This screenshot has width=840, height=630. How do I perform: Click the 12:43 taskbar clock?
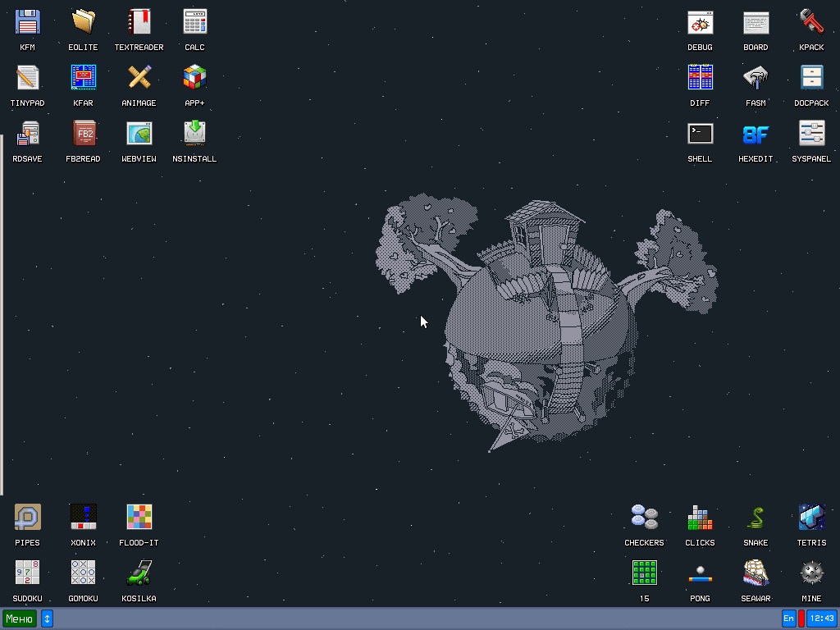[x=822, y=619]
